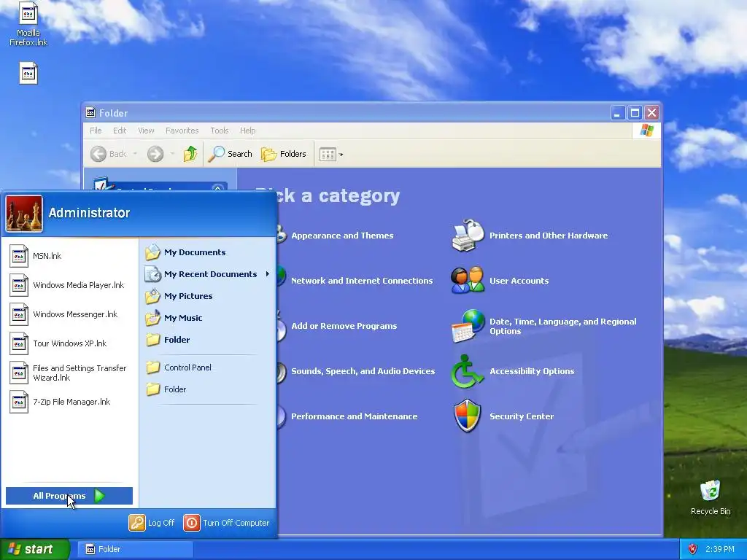Toggle the Folders pane button
The height and width of the screenshot is (560, 747).
point(284,154)
